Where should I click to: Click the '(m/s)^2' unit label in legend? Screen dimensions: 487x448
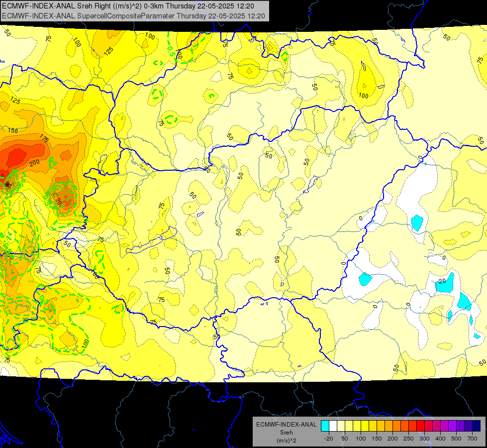coord(287,441)
